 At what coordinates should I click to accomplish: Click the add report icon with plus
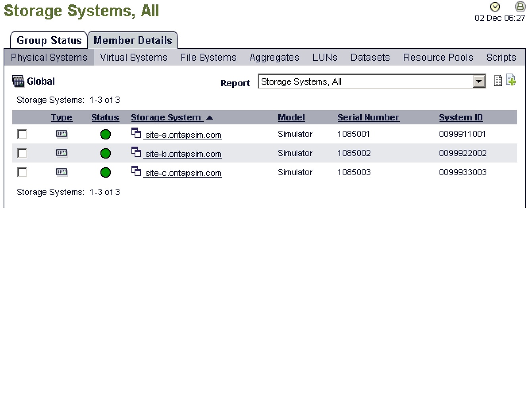pyautogui.click(x=511, y=80)
